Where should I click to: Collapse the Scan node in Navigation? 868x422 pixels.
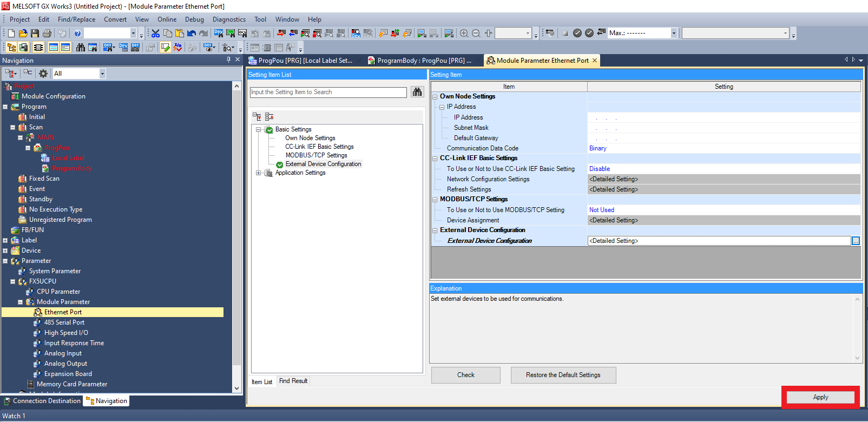pyautogui.click(x=13, y=127)
